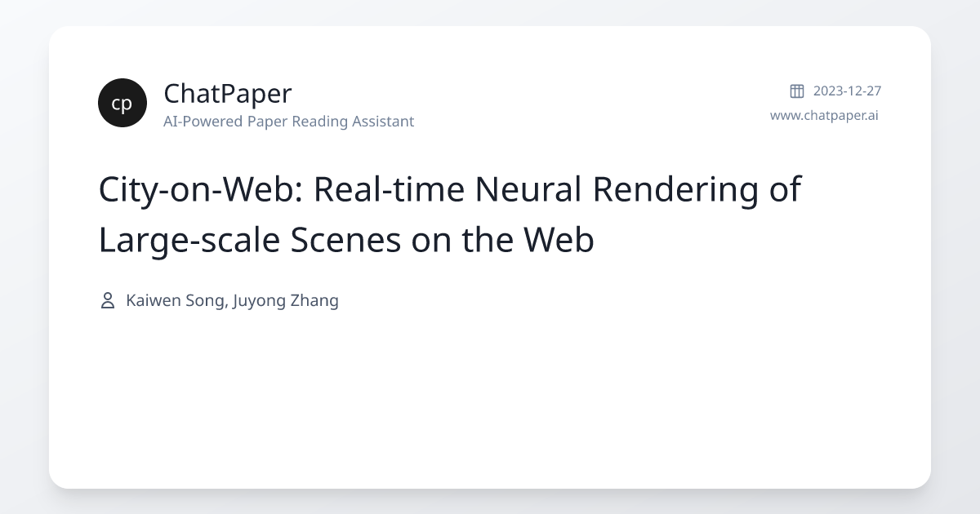Viewport: 980px width, 514px height.
Task: Click the person icon before the authors
Action: pos(107,300)
